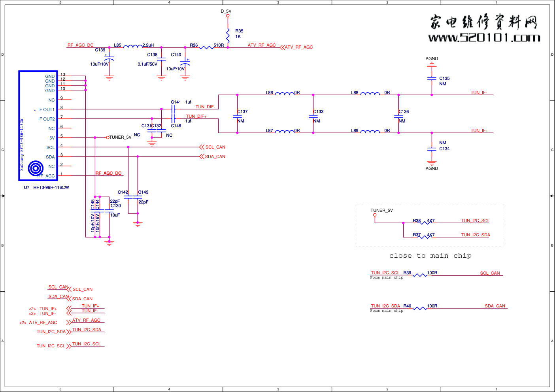Viewport: 555px width, 392px height.
Task: Select capacitor label C140
Action: (x=176, y=55)
